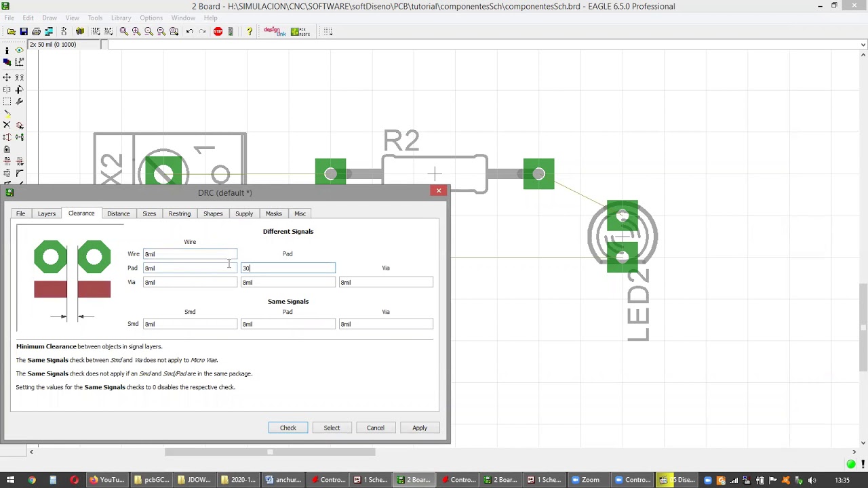
Task: Open the library books icon
Action: [80, 32]
